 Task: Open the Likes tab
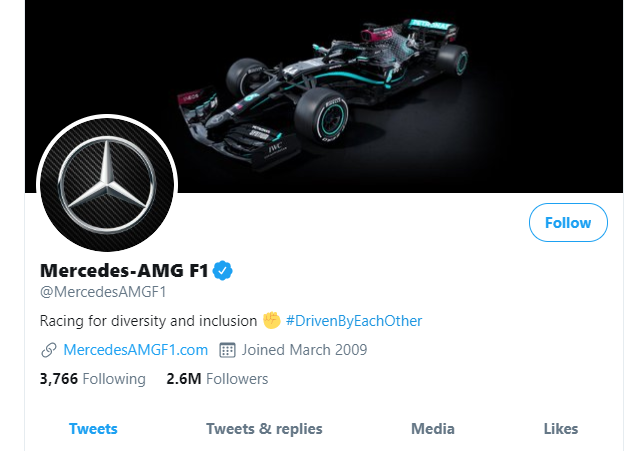pyautogui.click(x=561, y=429)
